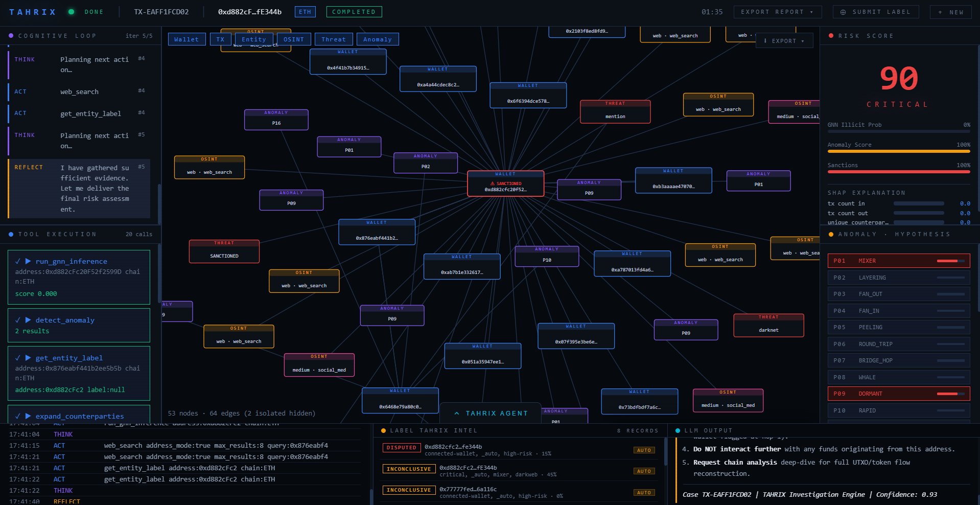Click the 17:41:15 web_search log row
The height and width of the screenshot is (505, 980).
click(x=184, y=446)
